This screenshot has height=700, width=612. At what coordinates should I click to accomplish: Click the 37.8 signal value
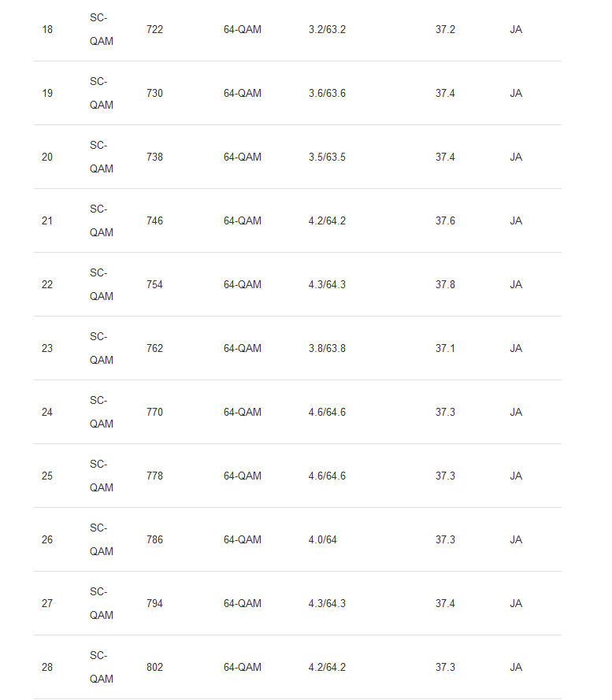[445, 285]
